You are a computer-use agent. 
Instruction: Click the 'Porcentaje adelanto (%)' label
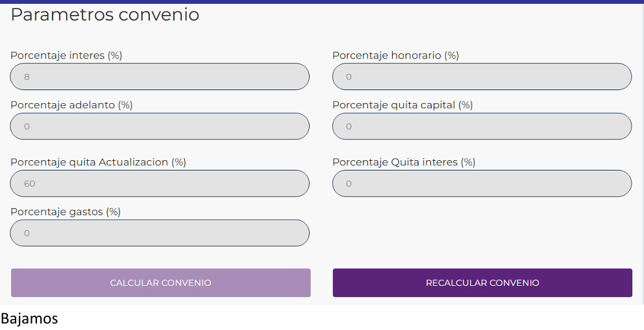(71, 105)
